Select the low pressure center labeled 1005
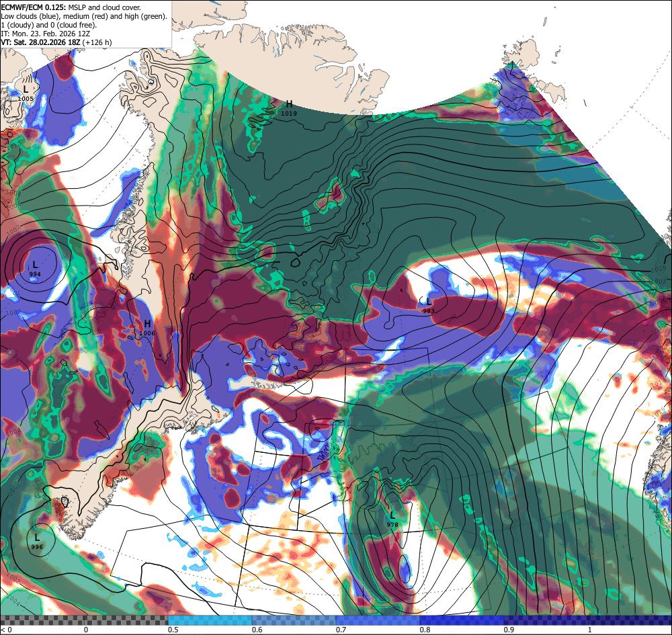Viewport: 672px width, 635px height. point(26,93)
